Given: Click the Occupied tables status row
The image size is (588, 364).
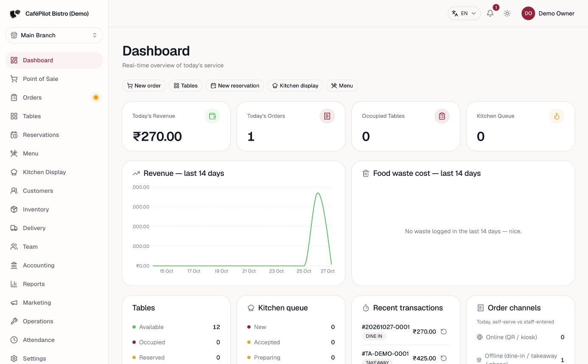Looking at the screenshot, I should click(x=176, y=342).
